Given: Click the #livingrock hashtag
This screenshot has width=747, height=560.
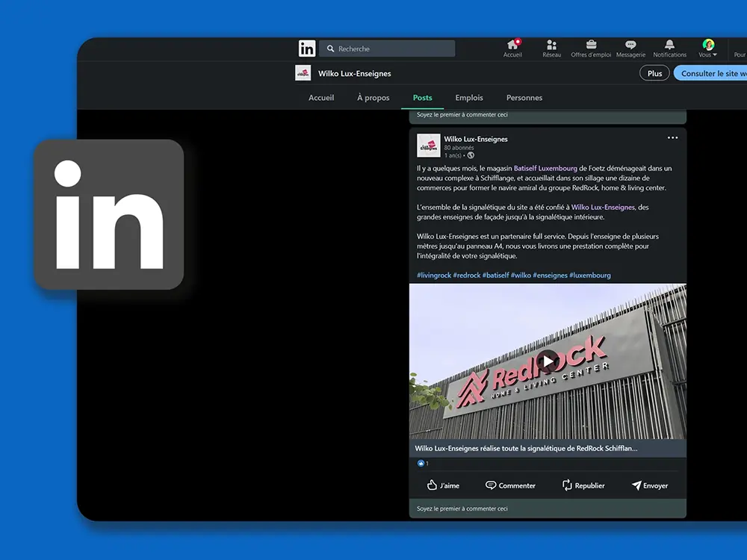Looking at the screenshot, I should point(434,276).
